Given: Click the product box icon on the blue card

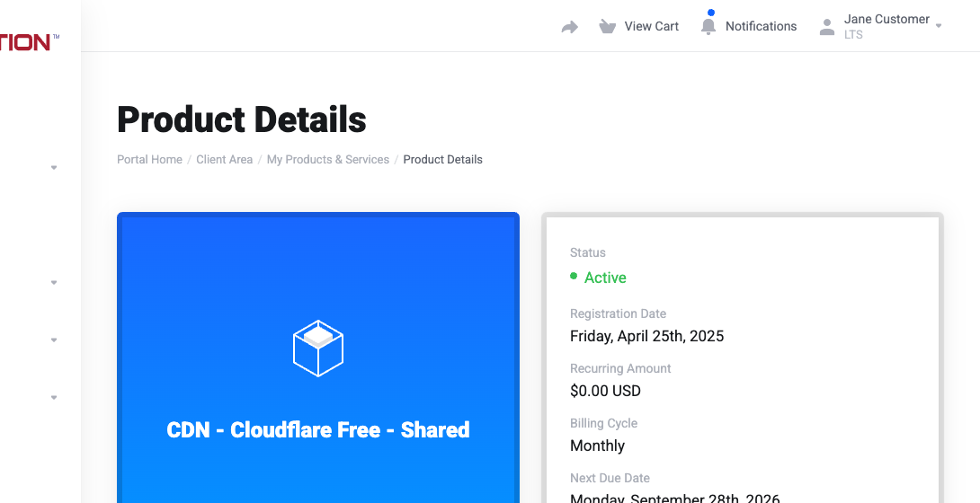Looking at the screenshot, I should [x=318, y=349].
